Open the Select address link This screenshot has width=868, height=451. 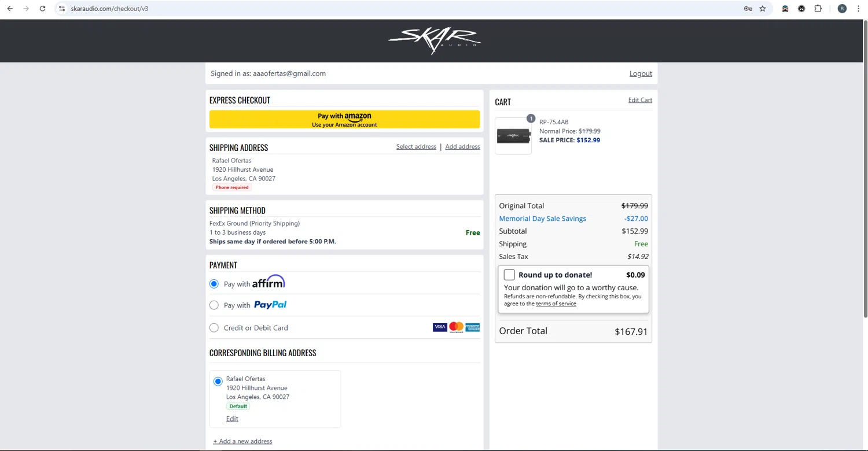[x=416, y=146]
